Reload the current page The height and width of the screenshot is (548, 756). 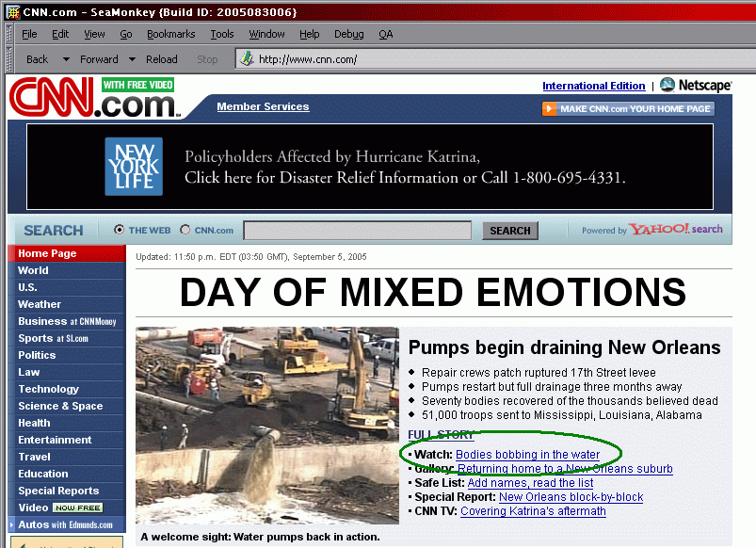click(x=162, y=59)
